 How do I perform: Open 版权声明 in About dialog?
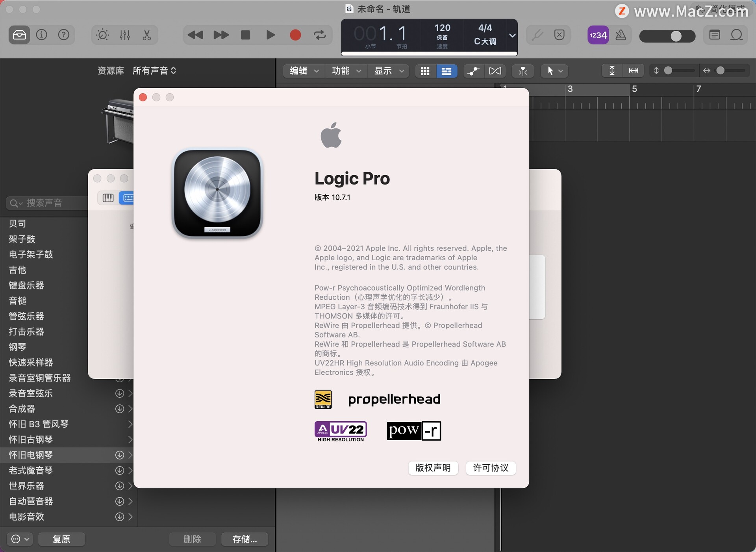tap(433, 468)
